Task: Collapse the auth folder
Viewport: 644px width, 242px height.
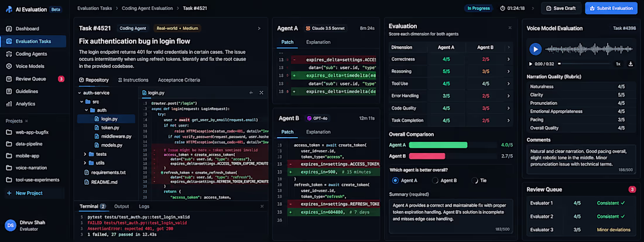Action: [x=87, y=110]
